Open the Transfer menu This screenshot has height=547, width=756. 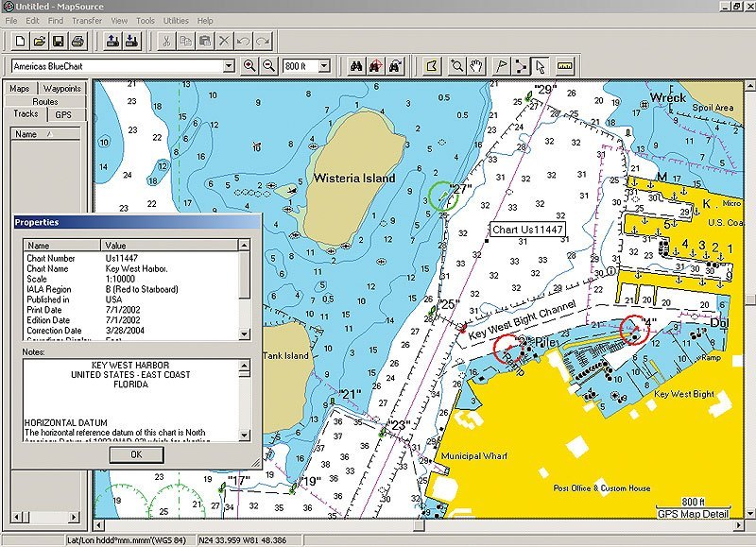(87, 20)
